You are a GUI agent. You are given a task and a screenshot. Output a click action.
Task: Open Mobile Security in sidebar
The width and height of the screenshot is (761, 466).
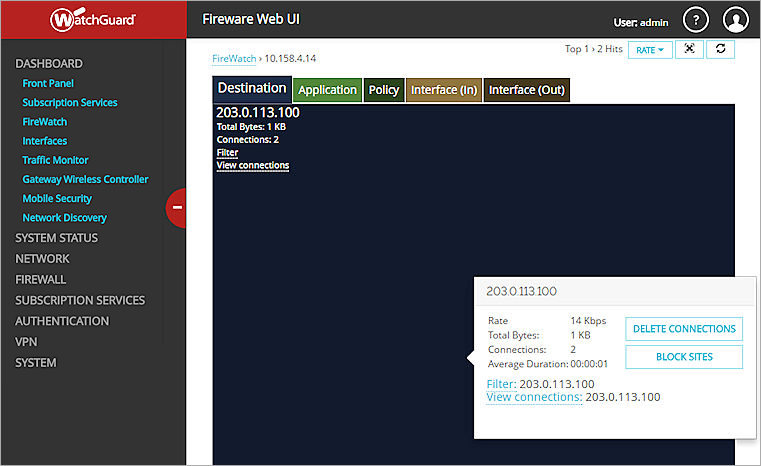tap(57, 199)
